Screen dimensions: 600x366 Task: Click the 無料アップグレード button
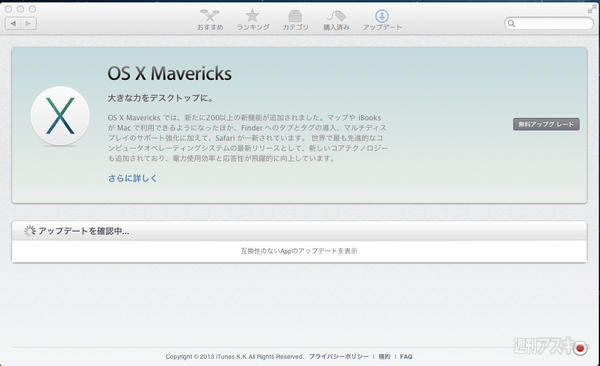[x=546, y=124]
